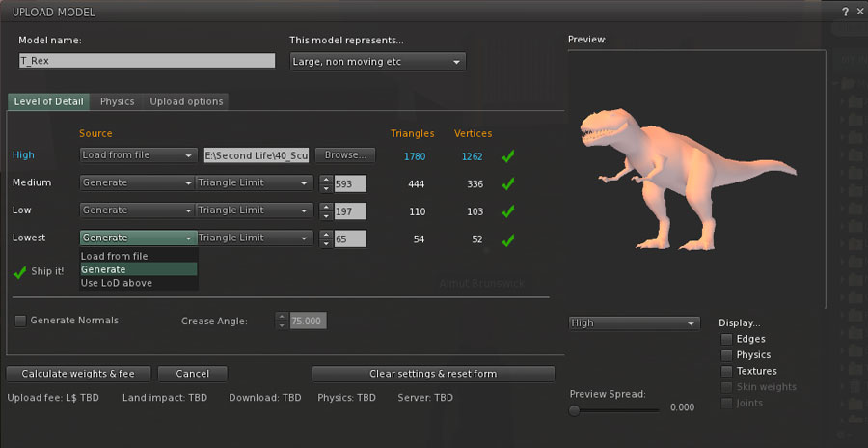Choose 'Use LoD above' from the list
868x448 pixels.
point(117,283)
